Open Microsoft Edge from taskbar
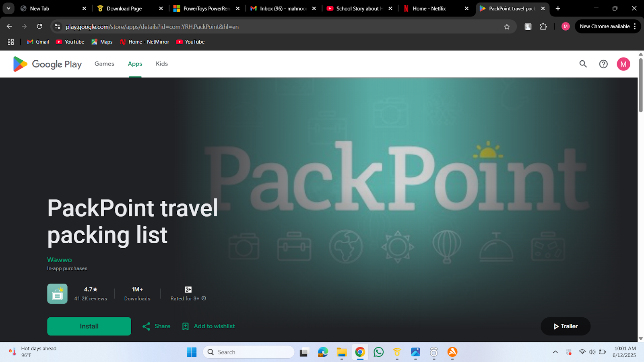Image resolution: width=644 pixels, height=362 pixels. click(x=323, y=352)
